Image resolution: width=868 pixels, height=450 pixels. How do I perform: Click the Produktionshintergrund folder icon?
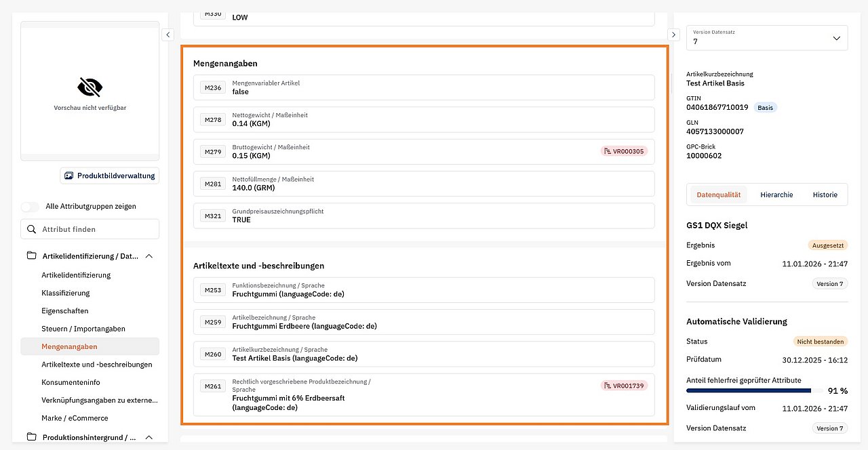pos(31,438)
